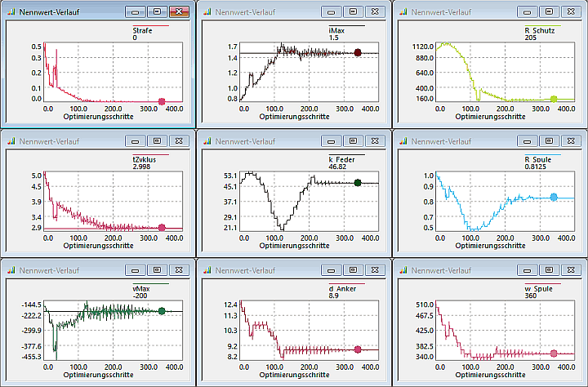Select the red end marker on the Strafe curve
Screen dimensions: 588x387
click(162, 101)
